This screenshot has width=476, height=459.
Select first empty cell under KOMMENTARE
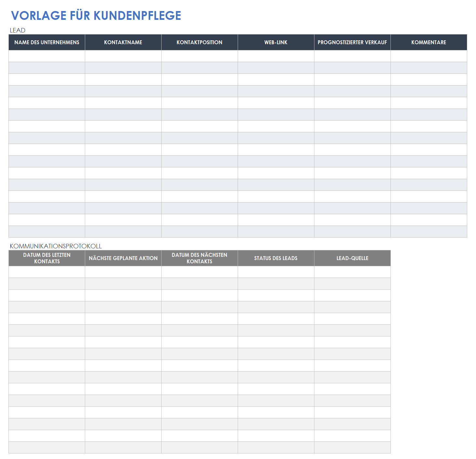(429, 56)
